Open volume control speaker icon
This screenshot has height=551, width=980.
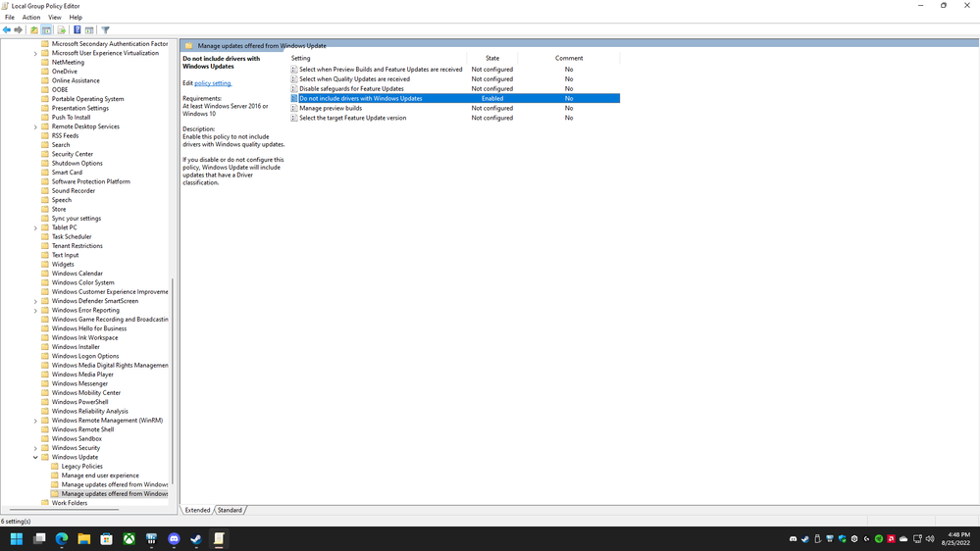pos(930,539)
